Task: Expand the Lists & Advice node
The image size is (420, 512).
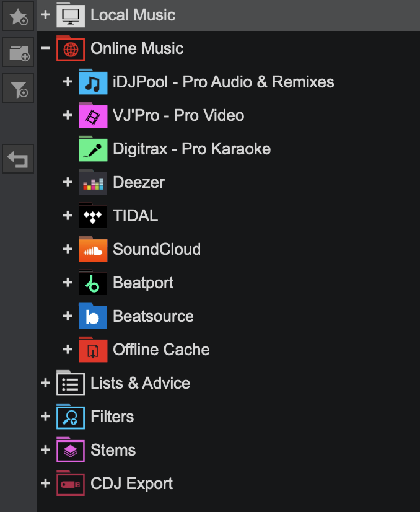Action: pyautogui.click(x=45, y=383)
